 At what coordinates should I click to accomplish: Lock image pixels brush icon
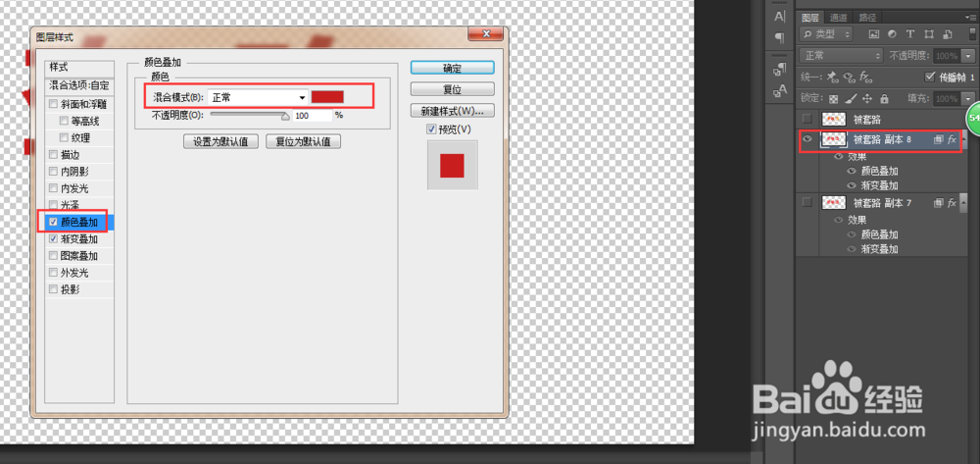(x=850, y=99)
